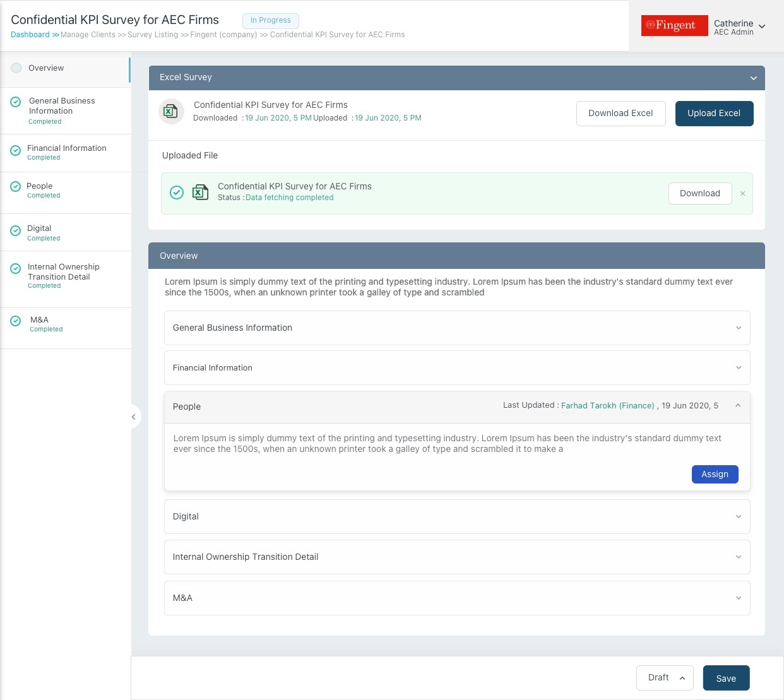Click the Uploaded File heading
Image resolution: width=784 pixels, height=700 pixels.
(190, 155)
